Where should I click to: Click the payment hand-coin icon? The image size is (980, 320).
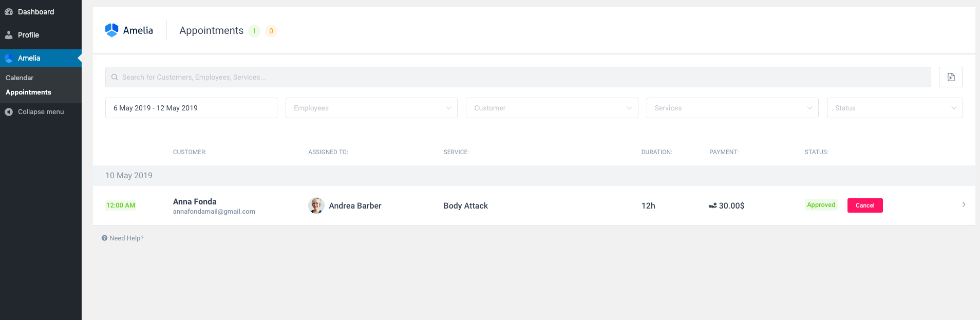point(713,205)
